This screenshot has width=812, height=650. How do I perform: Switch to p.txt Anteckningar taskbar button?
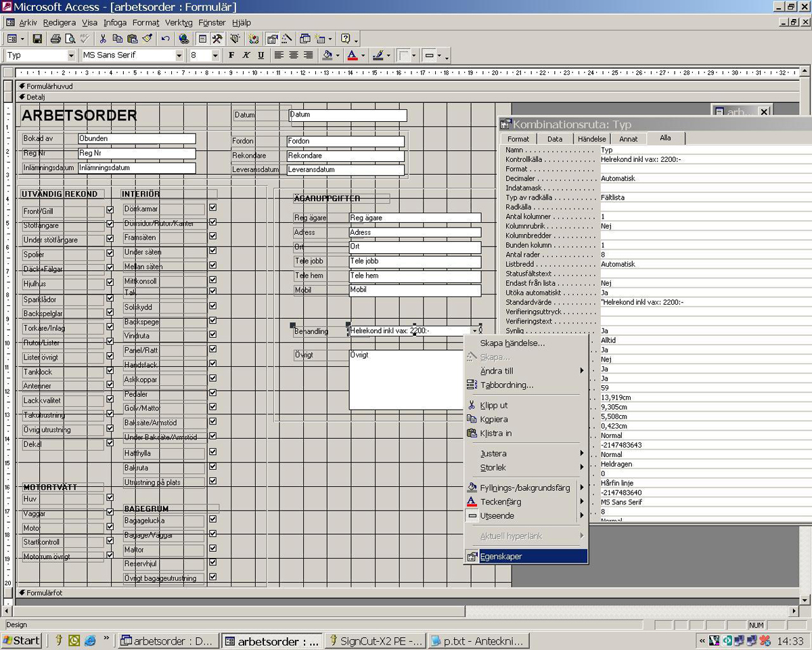[x=478, y=641]
